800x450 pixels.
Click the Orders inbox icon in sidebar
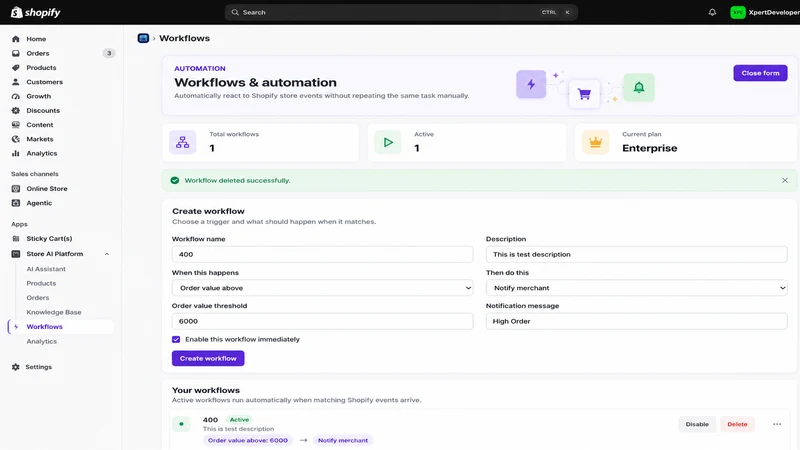tap(16, 53)
